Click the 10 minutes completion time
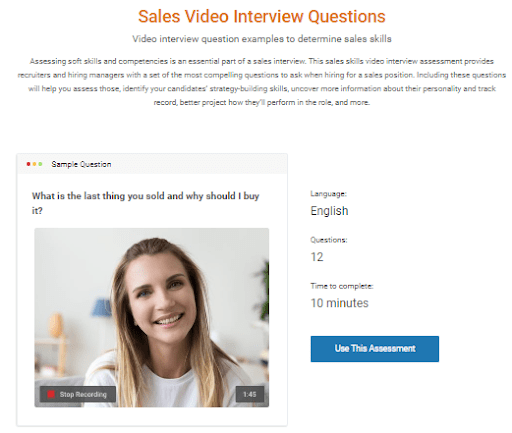This screenshot has width=512, height=433. pos(339,303)
